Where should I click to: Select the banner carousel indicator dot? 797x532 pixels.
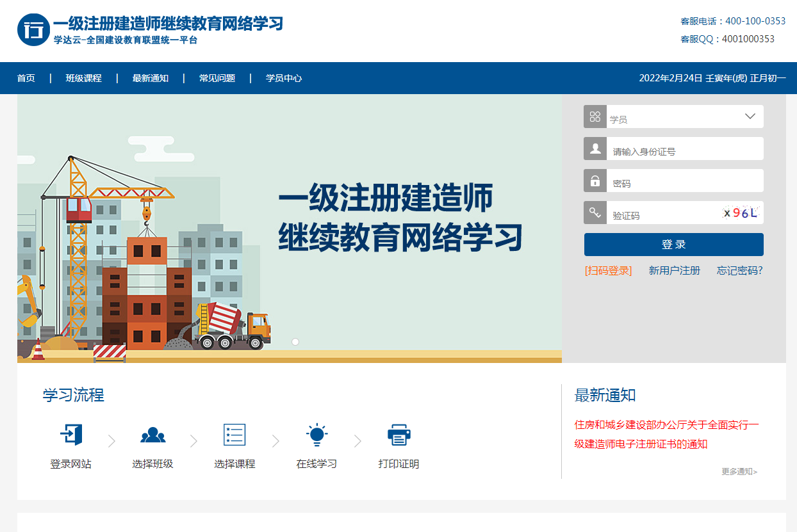pos(295,342)
